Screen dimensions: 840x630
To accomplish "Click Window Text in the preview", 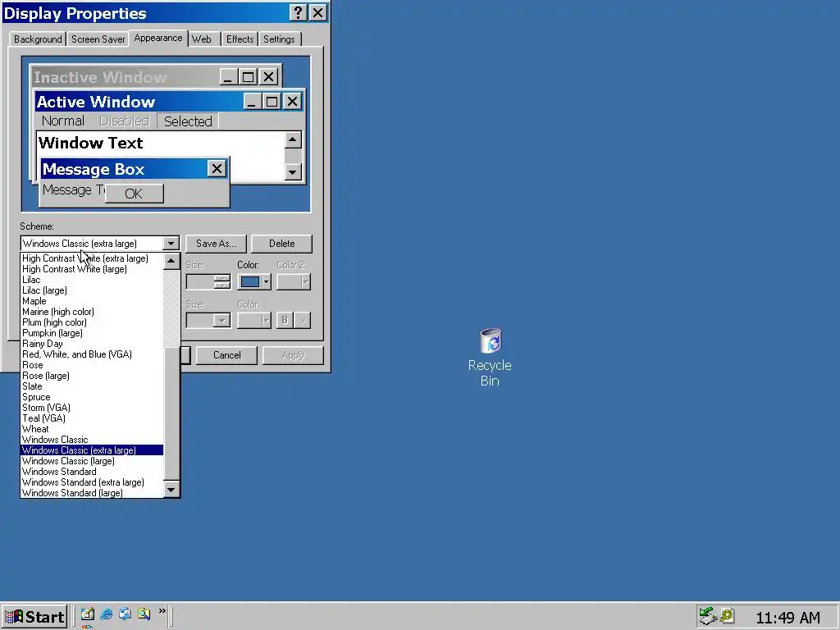I will pyautogui.click(x=91, y=143).
